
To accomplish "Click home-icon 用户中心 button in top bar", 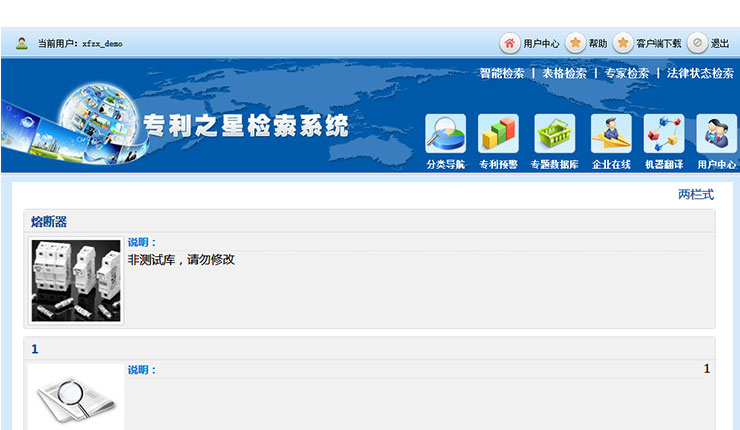I will [x=510, y=43].
